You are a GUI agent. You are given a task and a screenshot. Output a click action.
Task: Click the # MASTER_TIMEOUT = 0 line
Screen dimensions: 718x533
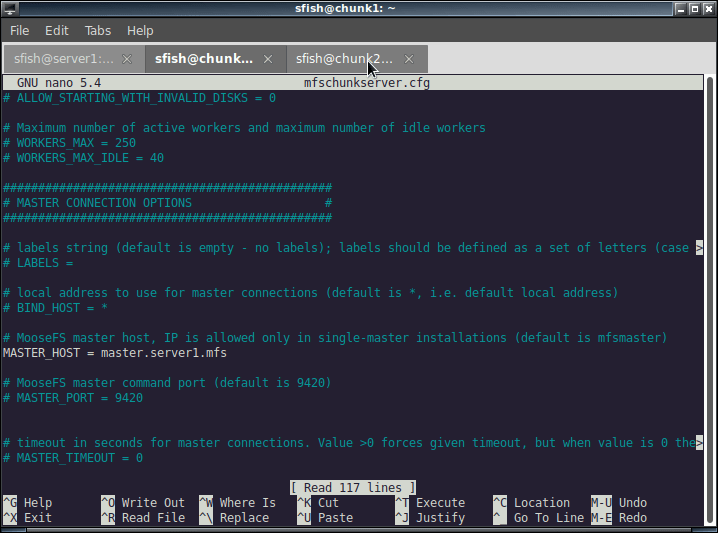[x=73, y=458]
